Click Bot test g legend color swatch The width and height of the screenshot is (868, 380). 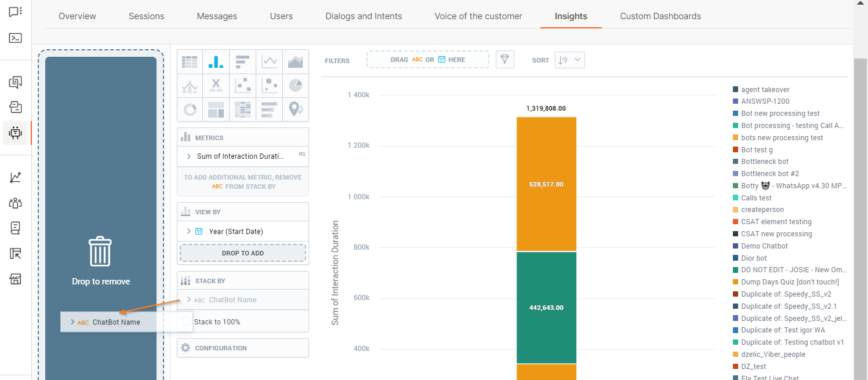click(x=736, y=150)
